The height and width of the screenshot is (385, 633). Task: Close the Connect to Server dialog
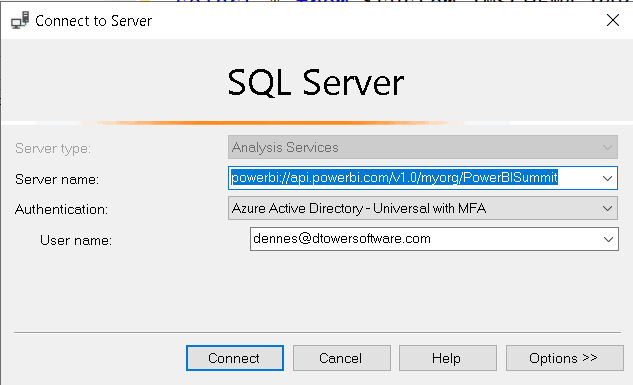click(x=612, y=20)
